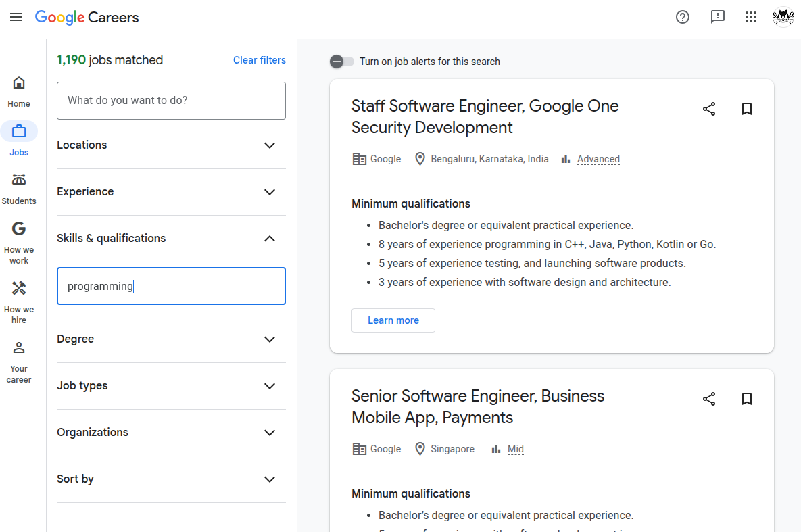The height and width of the screenshot is (532, 801).
Task: Open the account profile avatar
Action: coord(783,17)
